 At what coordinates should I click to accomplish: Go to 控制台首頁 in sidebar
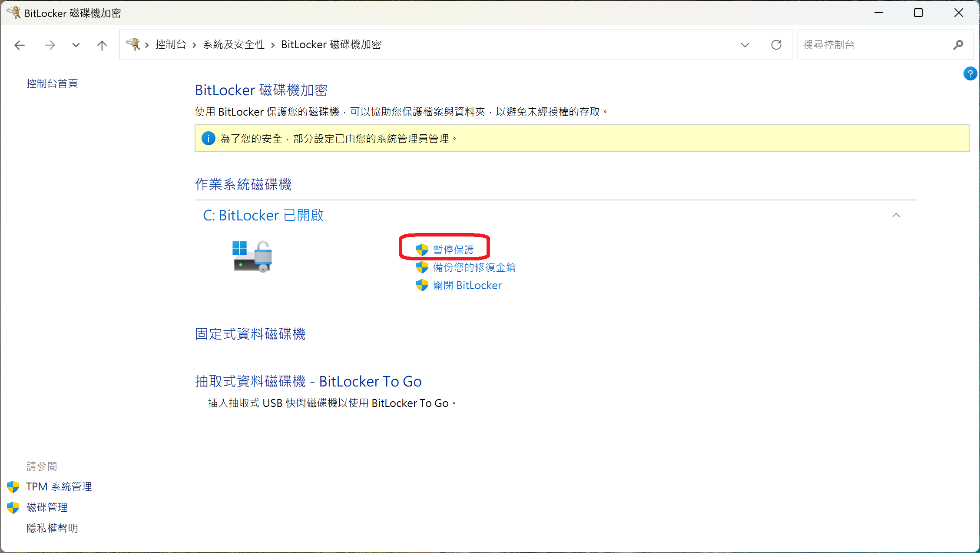[52, 83]
